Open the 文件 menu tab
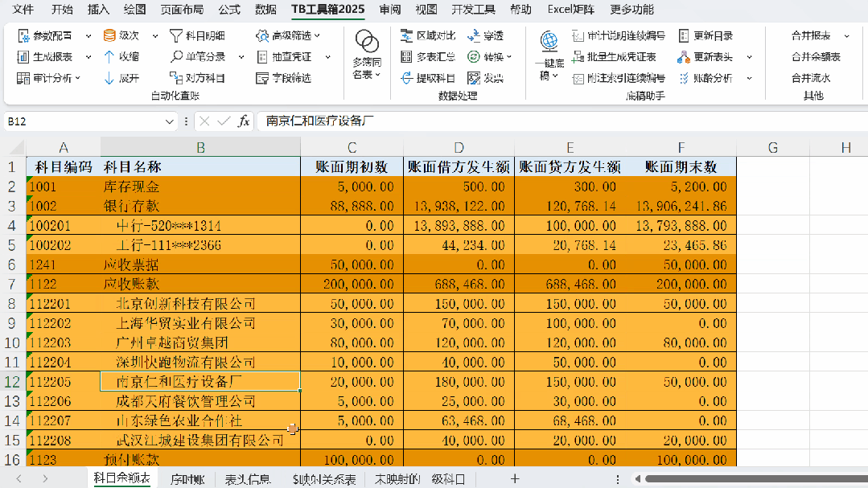Image resolution: width=868 pixels, height=488 pixels. pos(23,10)
